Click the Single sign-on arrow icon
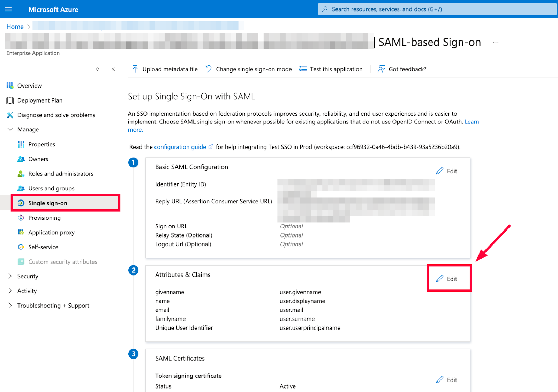The width and height of the screenshot is (558, 392). pyautogui.click(x=21, y=203)
